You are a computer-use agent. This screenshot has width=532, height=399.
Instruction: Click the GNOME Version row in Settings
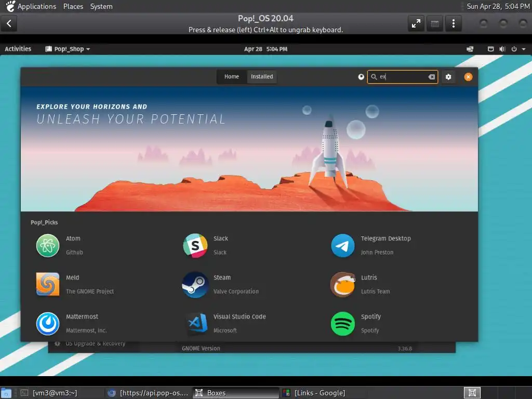pyautogui.click(x=297, y=348)
